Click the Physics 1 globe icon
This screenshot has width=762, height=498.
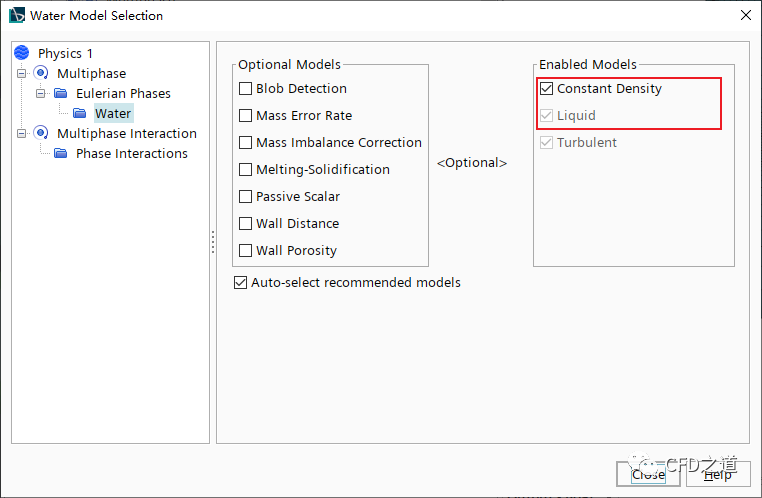21,53
